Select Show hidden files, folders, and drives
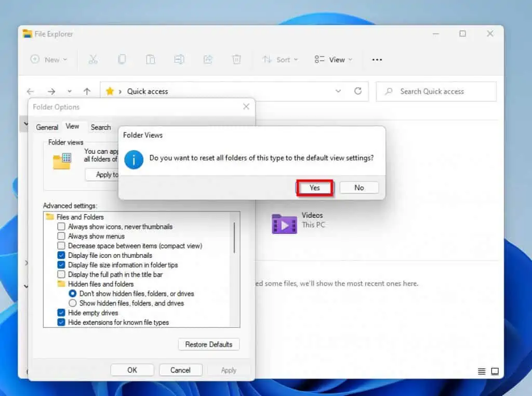This screenshot has width=532, height=396. [x=73, y=303]
